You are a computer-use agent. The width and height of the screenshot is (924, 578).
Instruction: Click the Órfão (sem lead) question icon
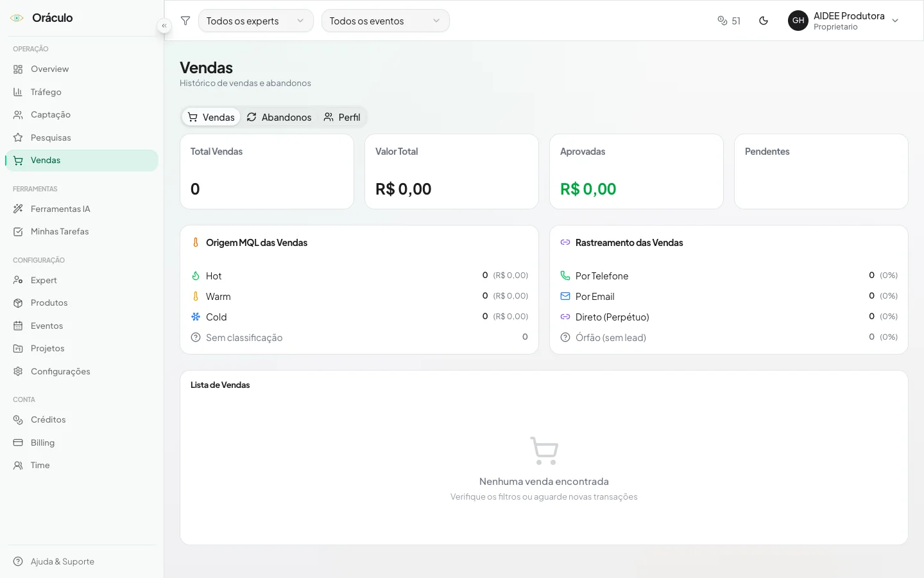[565, 337]
